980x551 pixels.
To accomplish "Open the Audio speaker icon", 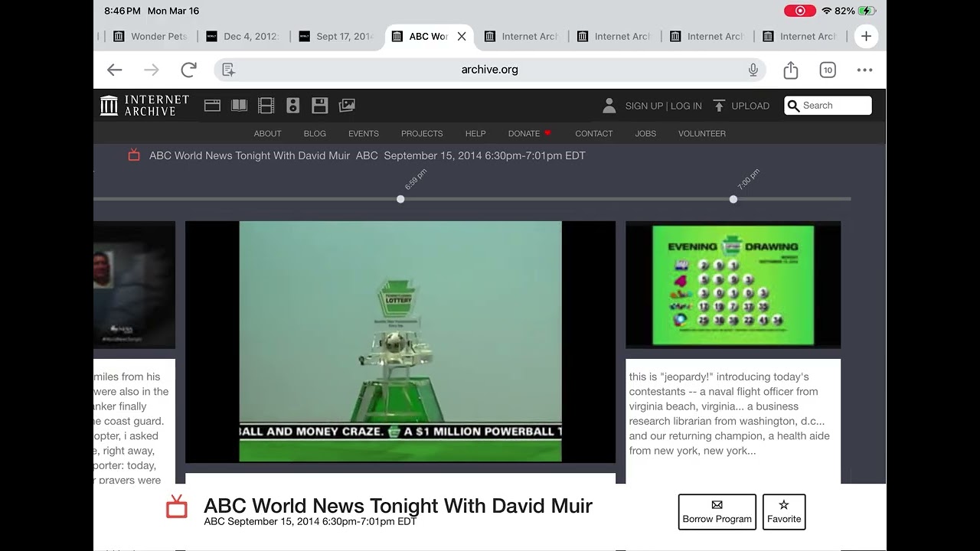I will click(292, 106).
